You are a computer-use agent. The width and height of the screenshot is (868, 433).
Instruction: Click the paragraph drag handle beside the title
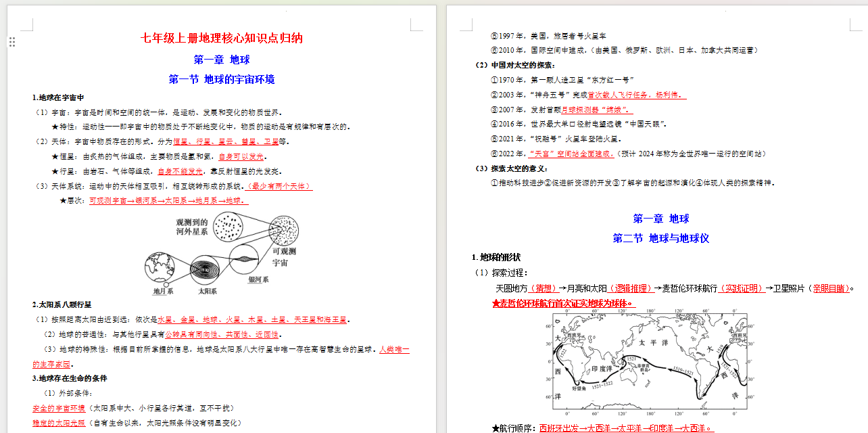[x=12, y=42]
